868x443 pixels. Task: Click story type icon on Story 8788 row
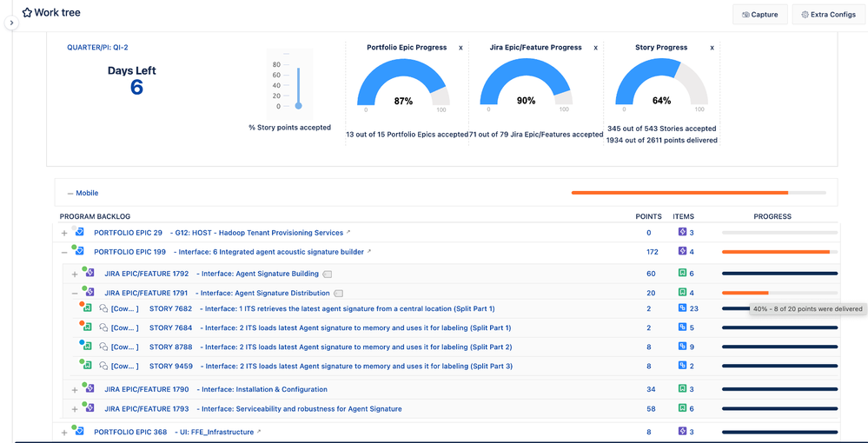(x=87, y=347)
